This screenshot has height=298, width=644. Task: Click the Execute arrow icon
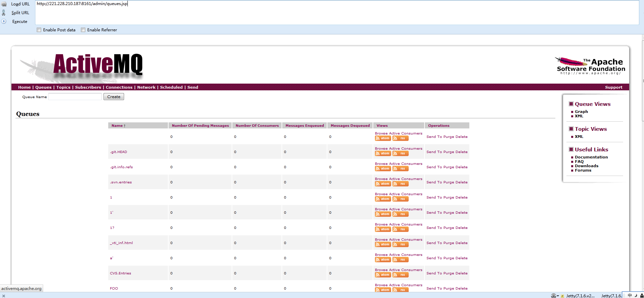tap(4, 21)
